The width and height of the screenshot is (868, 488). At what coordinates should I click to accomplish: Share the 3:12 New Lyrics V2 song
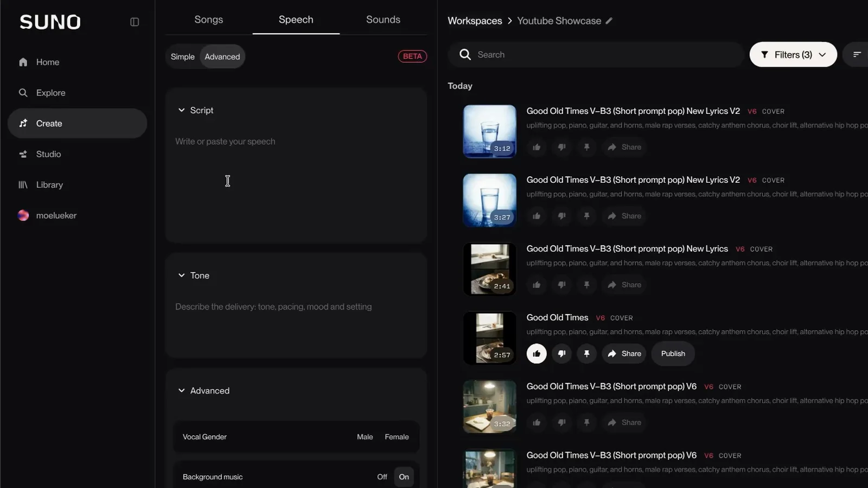624,147
